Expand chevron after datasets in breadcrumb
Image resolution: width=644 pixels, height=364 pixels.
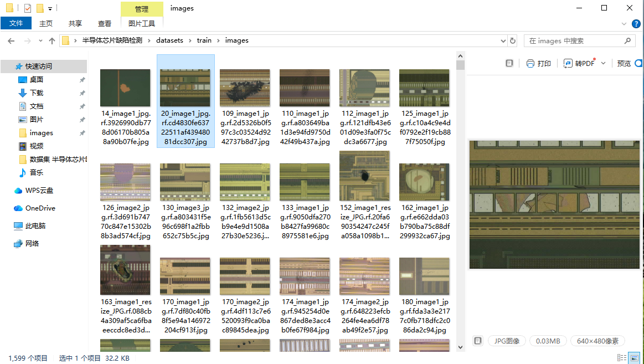[x=190, y=40]
